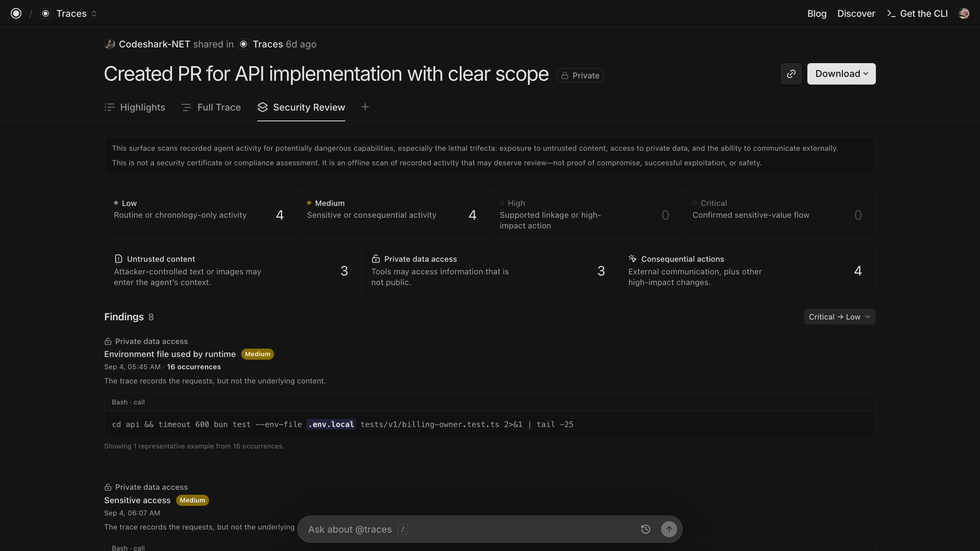This screenshot has height=551, width=980.
Task: Click the Private lock badge
Action: point(580,75)
